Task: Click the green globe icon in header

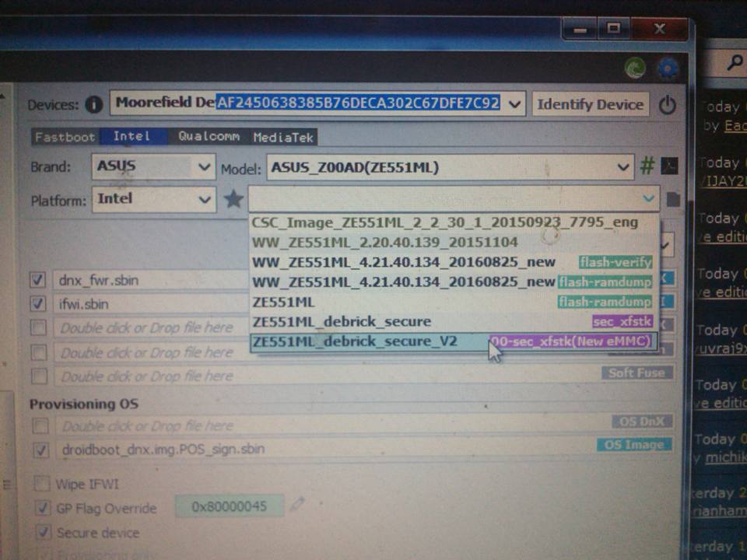Action: (635, 68)
